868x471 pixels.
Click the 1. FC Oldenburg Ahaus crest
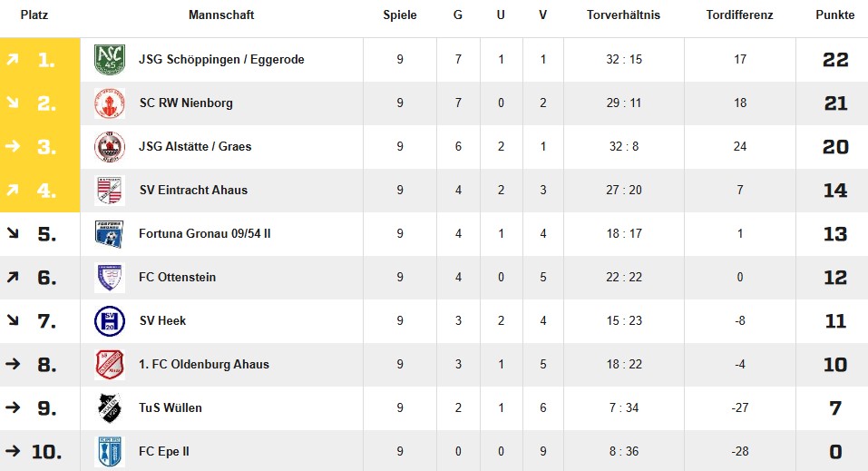click(110, 365)
